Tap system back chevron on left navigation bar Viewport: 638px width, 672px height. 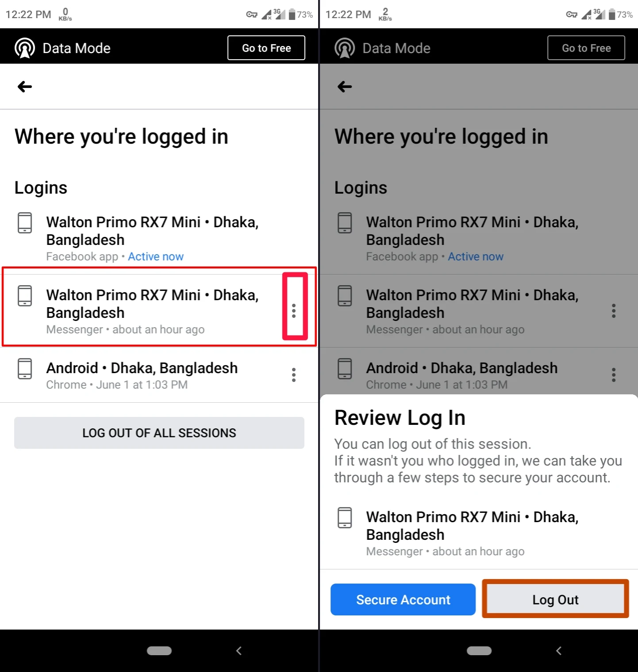(239, 651)
